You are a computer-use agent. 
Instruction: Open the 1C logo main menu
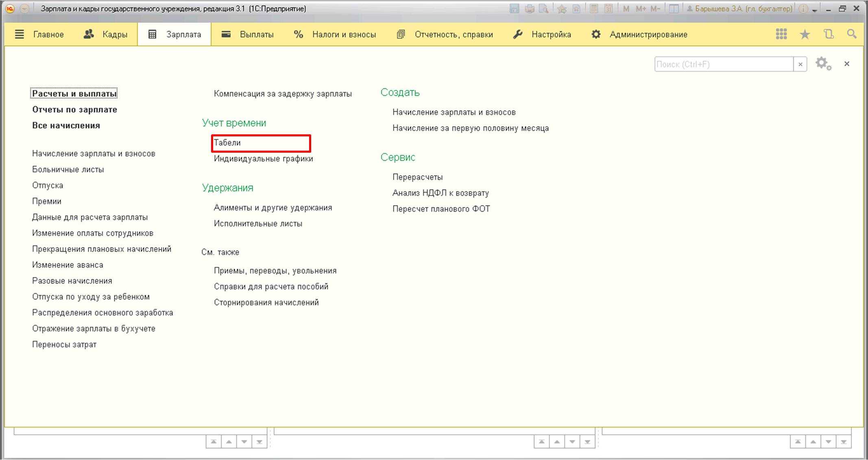pyautogui.click(x=10, y=9)
